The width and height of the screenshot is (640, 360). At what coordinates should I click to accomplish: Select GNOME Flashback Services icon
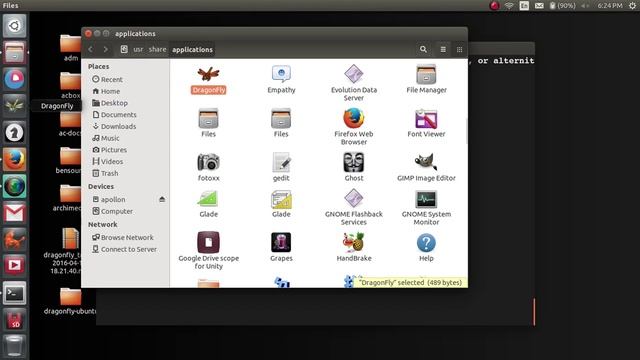pyautogui.click(x=353, y=199)
